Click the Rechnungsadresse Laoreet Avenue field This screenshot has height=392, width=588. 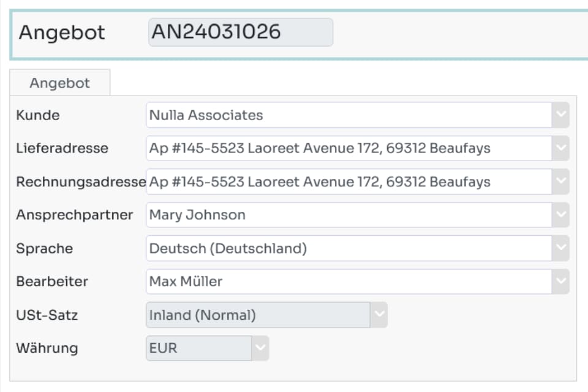coord(349,181)
